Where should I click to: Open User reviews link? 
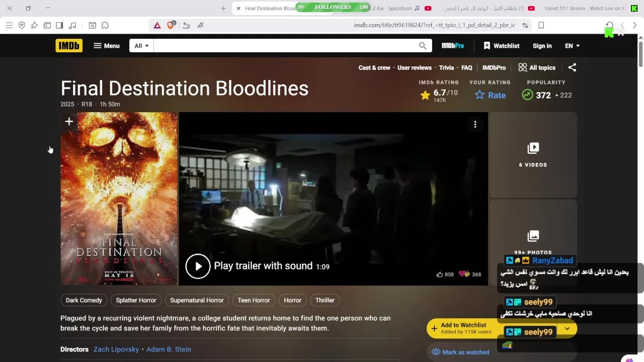click(x=415, y=67)
